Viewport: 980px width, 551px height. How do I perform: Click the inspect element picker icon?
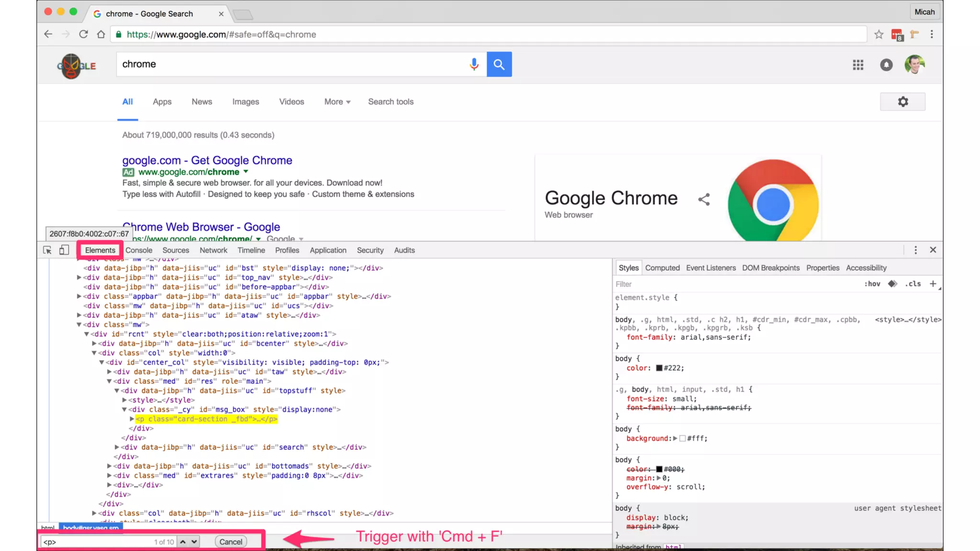pyautogui.click(x=47, y=250)
